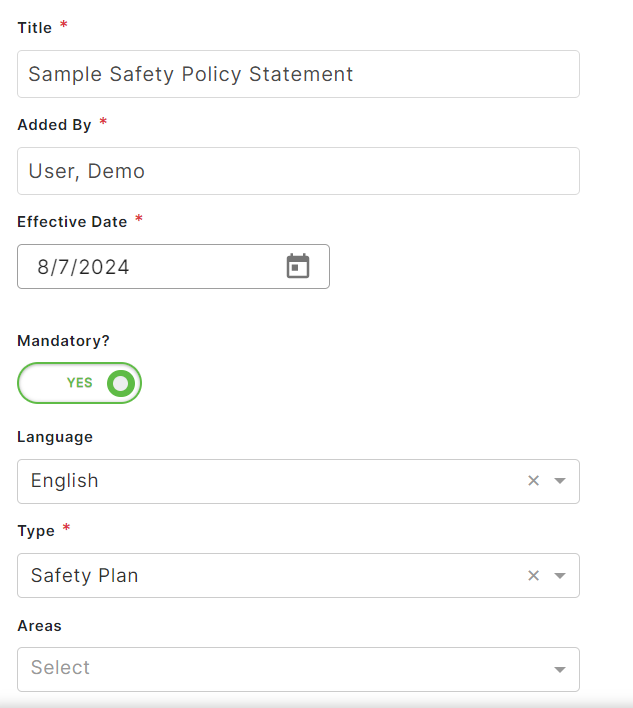
Task: Click the Added By label
Action: [x=54, y=125]
